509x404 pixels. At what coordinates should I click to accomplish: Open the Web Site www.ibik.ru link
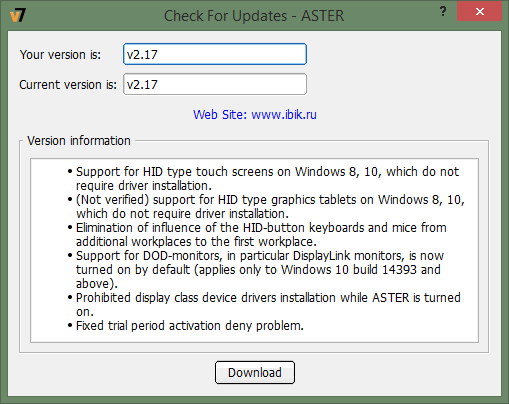[x=255, y=115]
